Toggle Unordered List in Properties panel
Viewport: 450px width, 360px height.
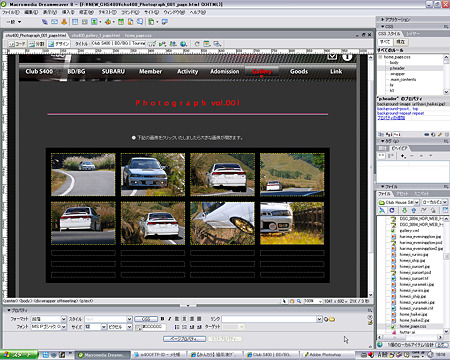click(x=177, y=327)
